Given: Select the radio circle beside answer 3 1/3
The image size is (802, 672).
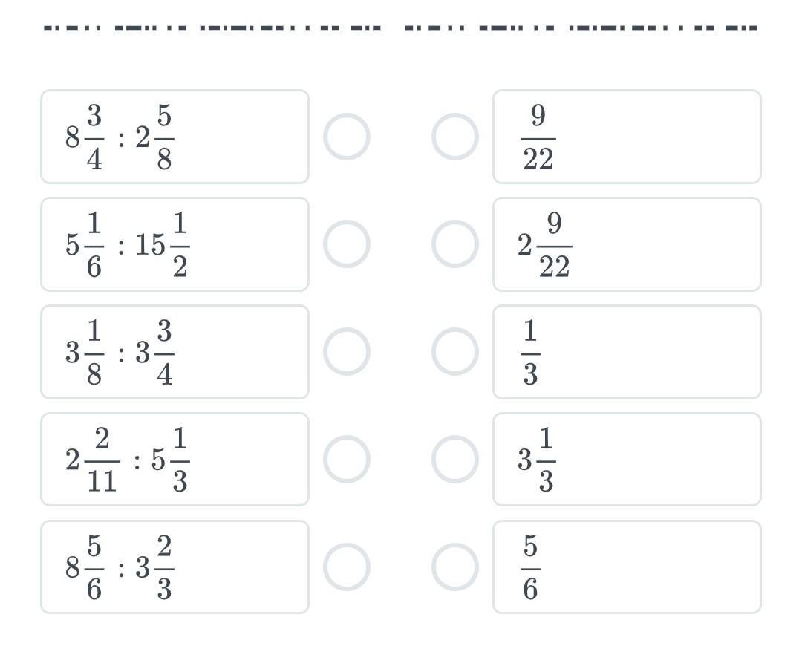Looking at the screenshot, I should click(x=454, y=460).
